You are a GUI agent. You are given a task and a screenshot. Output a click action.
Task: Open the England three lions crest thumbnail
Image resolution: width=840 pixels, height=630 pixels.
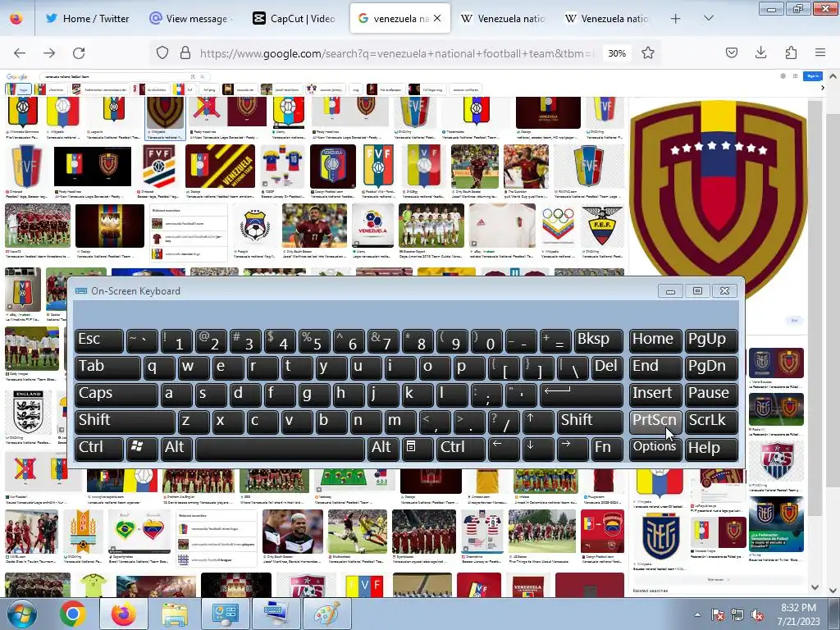point(28,412)
